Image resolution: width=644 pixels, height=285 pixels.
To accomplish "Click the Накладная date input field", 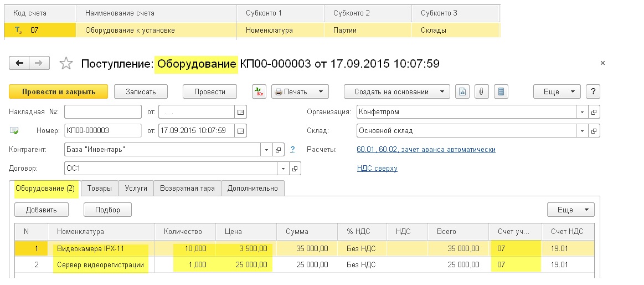I will (197, 112).
